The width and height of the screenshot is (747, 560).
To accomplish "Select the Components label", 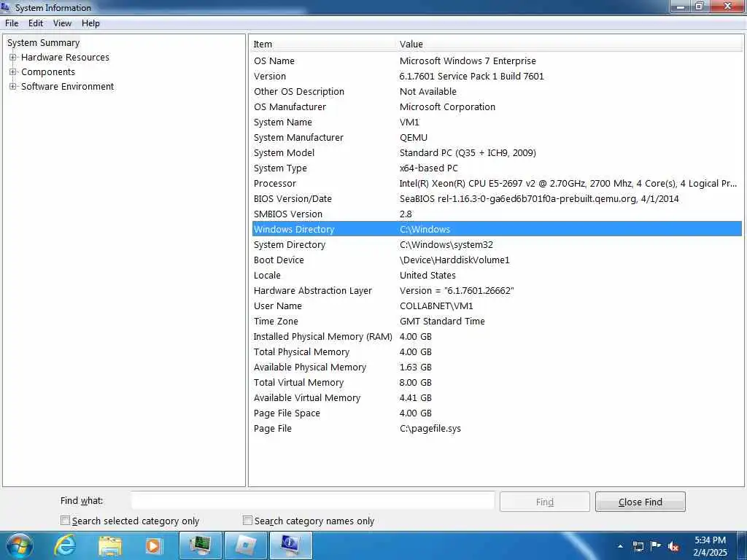I will pyautogui.click(x=48, y=72).
